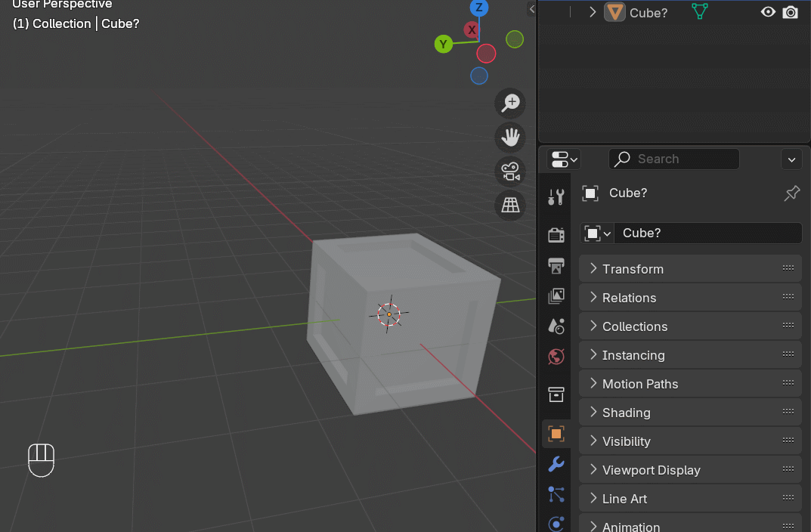Open the Render Properties tab
The width and height of the screenshot is (811, 532).
pyautogui.click(x=556, y=234)
